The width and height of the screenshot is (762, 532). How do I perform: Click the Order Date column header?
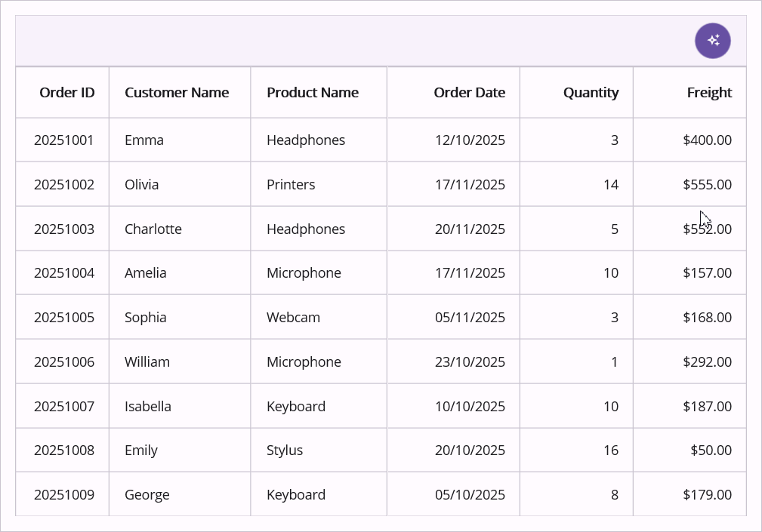[469, 93]
